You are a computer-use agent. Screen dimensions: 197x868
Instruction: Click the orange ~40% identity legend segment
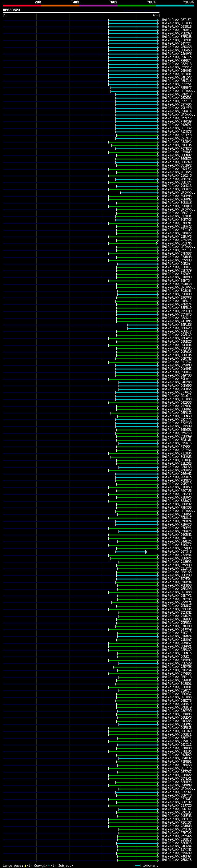click(60, 6)
